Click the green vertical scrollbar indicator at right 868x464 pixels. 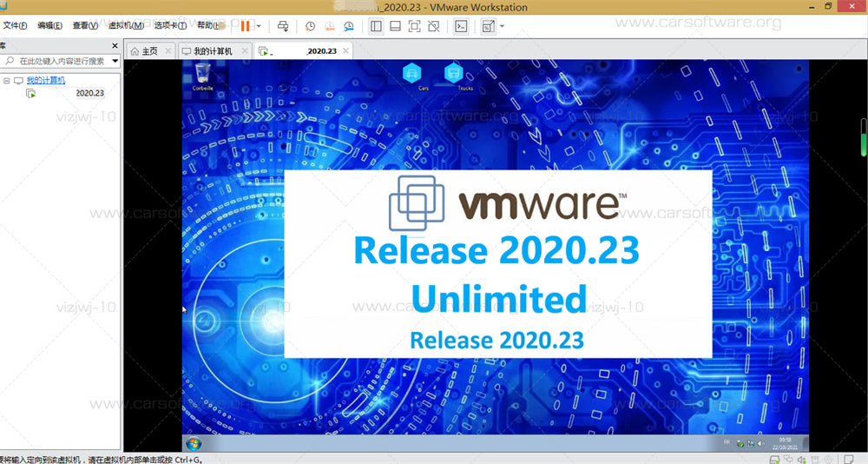(x=863, y=137)
